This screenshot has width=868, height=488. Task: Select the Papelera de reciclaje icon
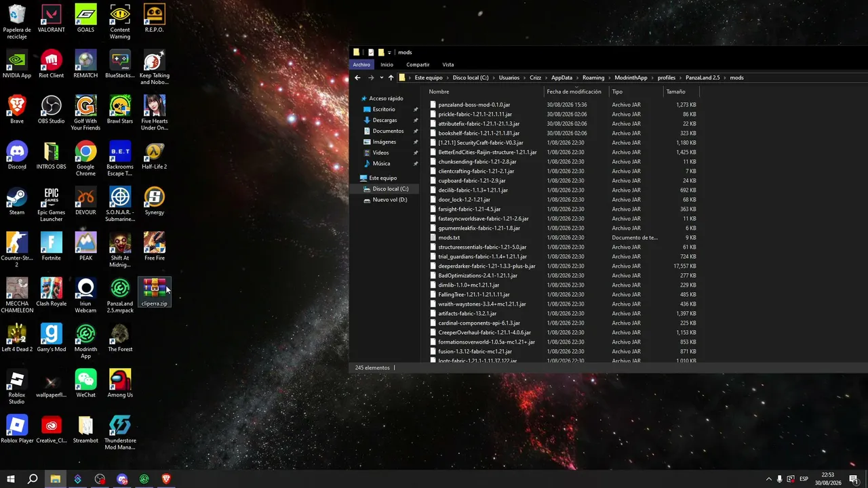17,22
